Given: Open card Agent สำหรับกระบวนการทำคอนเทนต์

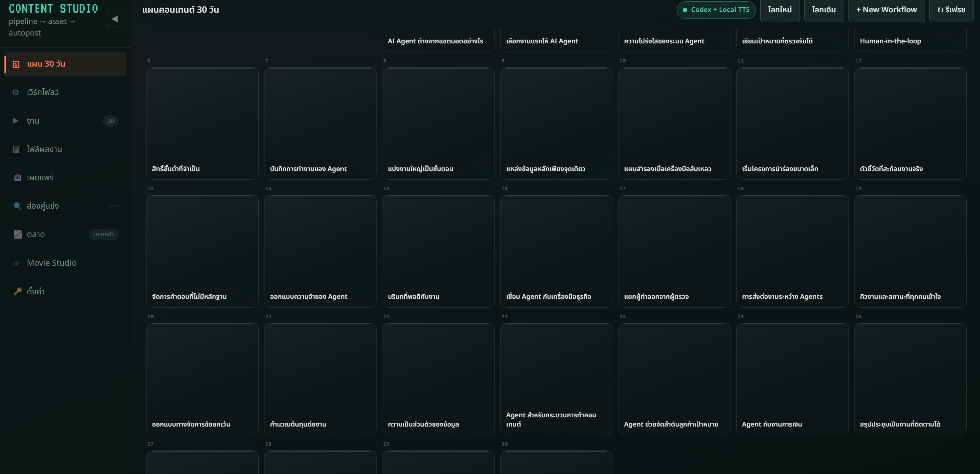Looking at the screenshot, I should point(556,379).
